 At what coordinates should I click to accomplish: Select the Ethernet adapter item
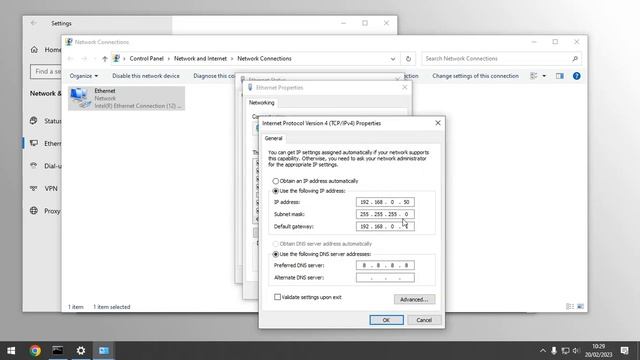127,98
